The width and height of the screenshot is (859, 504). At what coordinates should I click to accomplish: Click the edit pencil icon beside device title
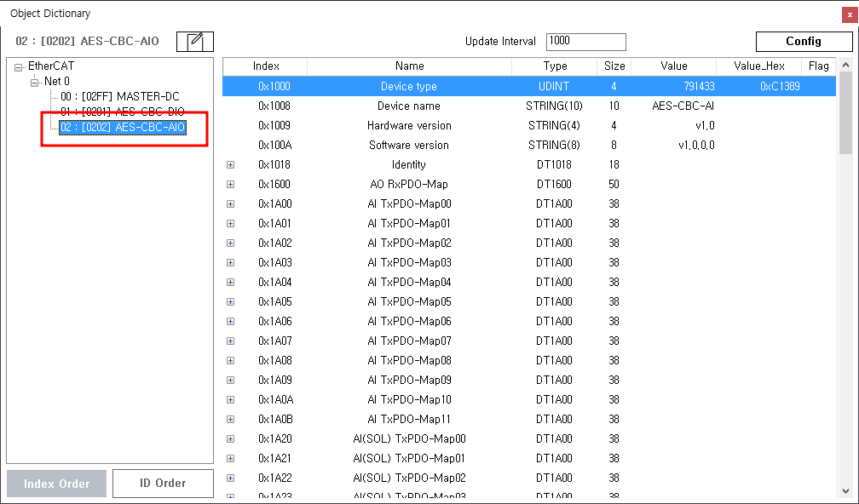pyautogui.click(x=195, y=42)
